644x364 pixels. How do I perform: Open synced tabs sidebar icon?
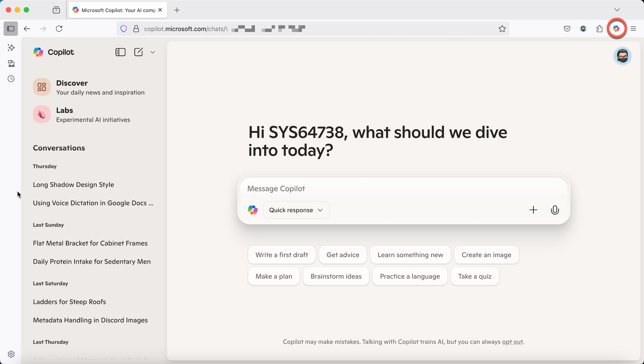tap(11, 63)
